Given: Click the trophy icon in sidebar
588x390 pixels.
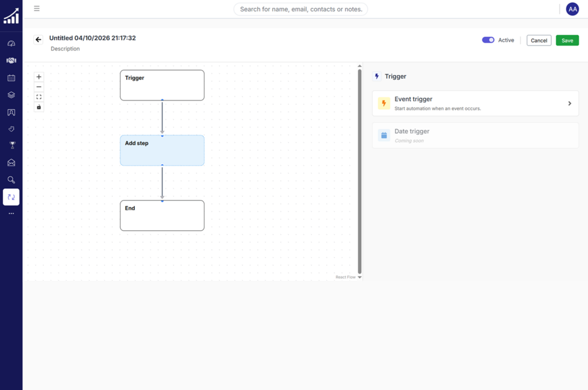Looking at the screenshot, I should (11, 145).
